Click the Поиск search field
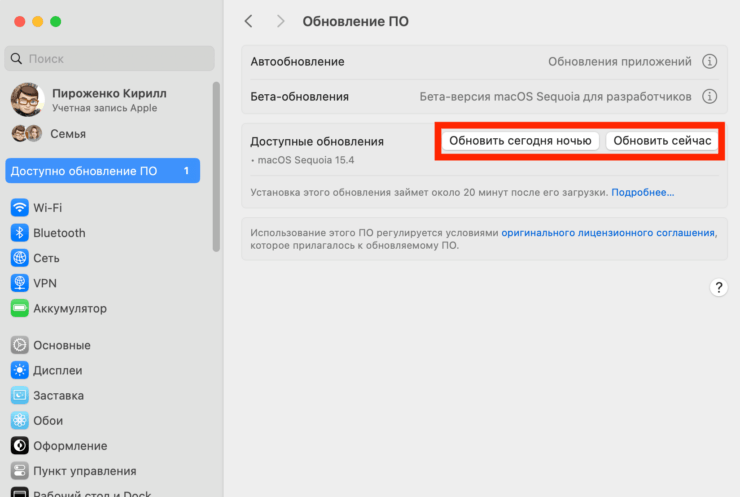Screen dimensions: 740x497 click(x=109, y=59)
